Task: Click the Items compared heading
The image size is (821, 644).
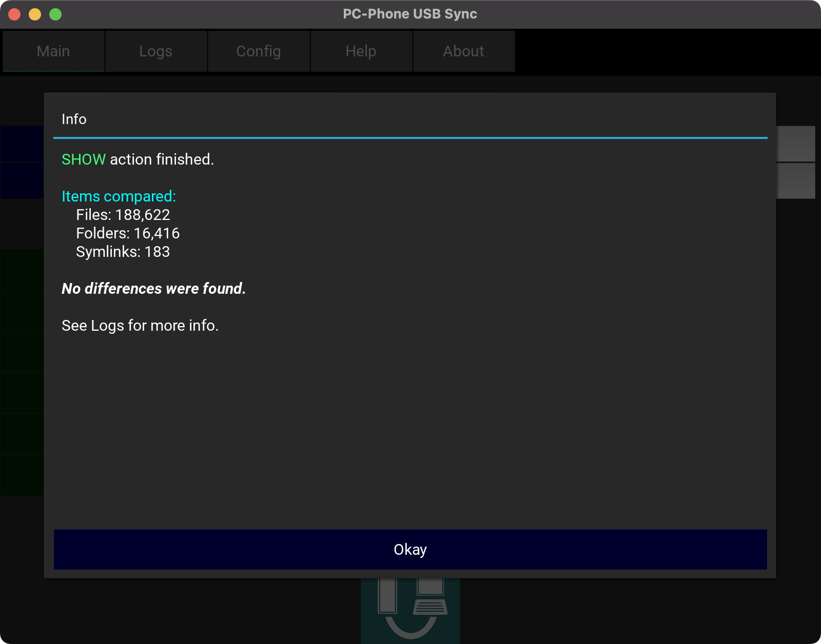Action: tap(119, 196)
